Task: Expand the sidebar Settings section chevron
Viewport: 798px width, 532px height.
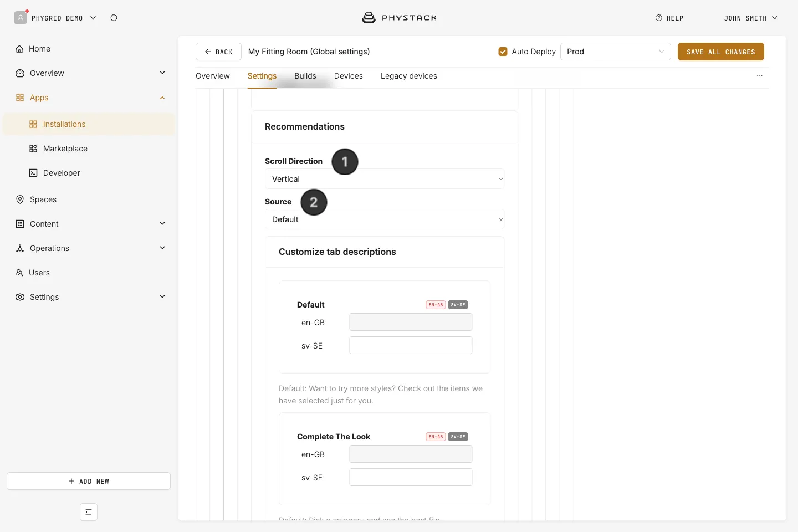Action: [x=162, y=297]
